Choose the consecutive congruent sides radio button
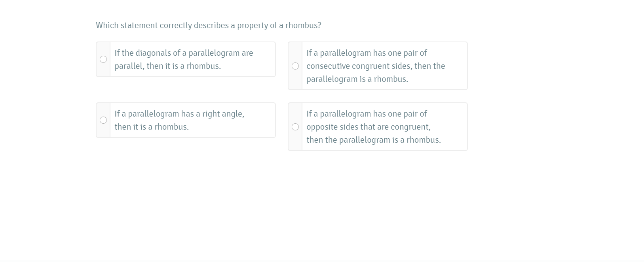Image resolution: width=644 pixels, height=262 pixels. pos(295,66)
